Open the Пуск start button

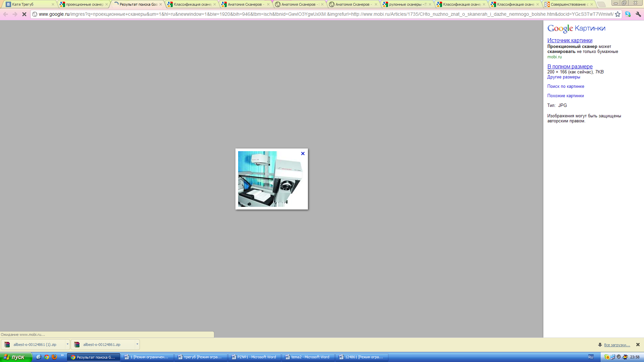coord(15,357)
